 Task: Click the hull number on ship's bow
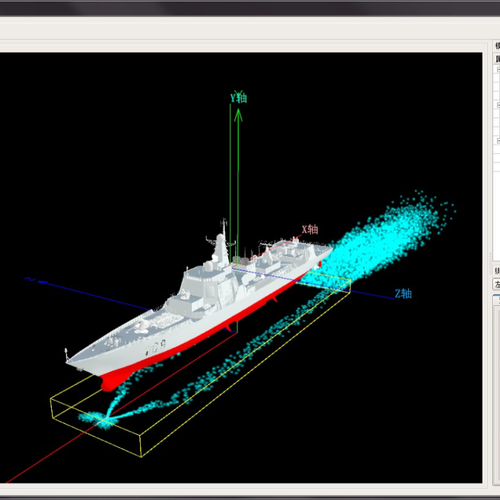[155, 348]
